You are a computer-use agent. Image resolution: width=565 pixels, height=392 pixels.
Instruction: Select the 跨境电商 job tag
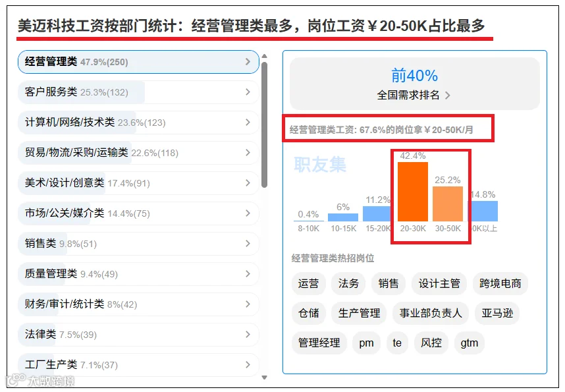tap(500, 283)
